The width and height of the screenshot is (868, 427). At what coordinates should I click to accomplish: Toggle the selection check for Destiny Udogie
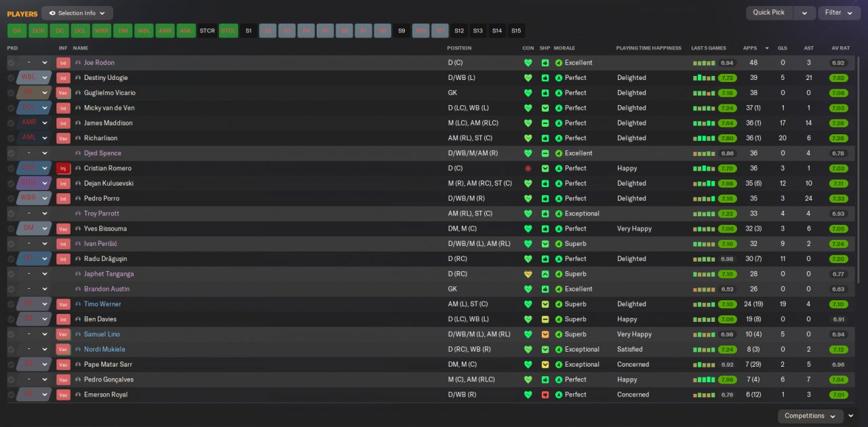click(11, 78)
